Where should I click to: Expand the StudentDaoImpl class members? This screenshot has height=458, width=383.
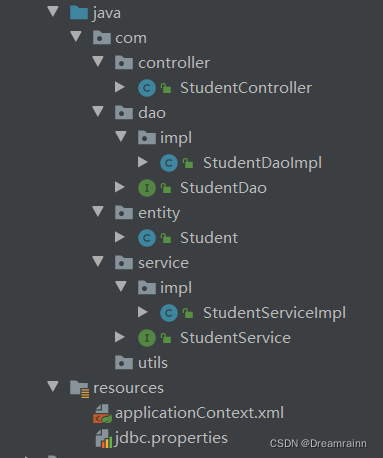(x=143, y=162)
